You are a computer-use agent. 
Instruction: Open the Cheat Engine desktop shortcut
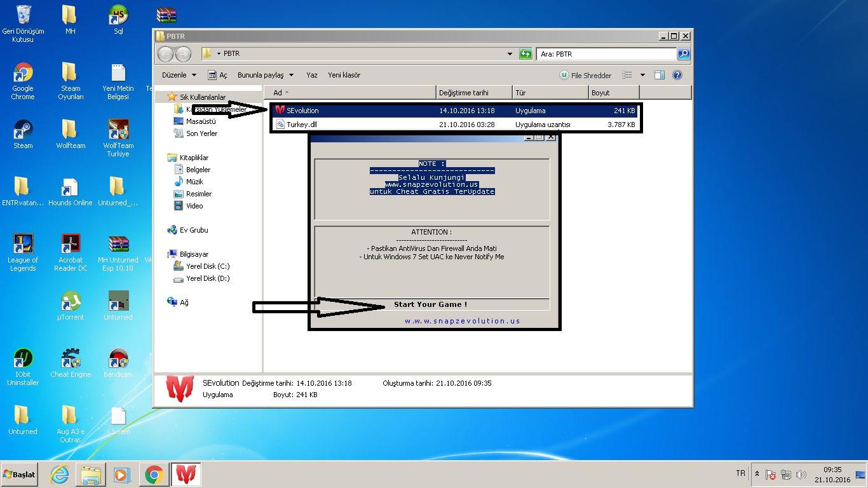pos(71,363)
